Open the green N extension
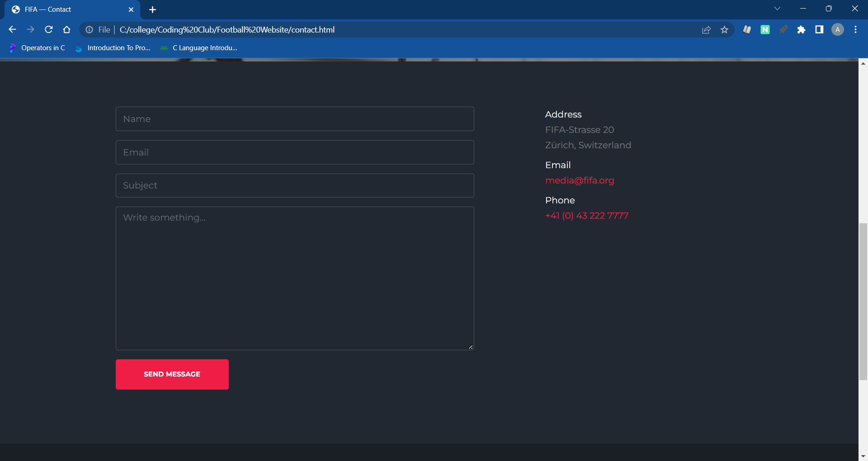Viewport: 868px width, 461px height. [765, 29]
